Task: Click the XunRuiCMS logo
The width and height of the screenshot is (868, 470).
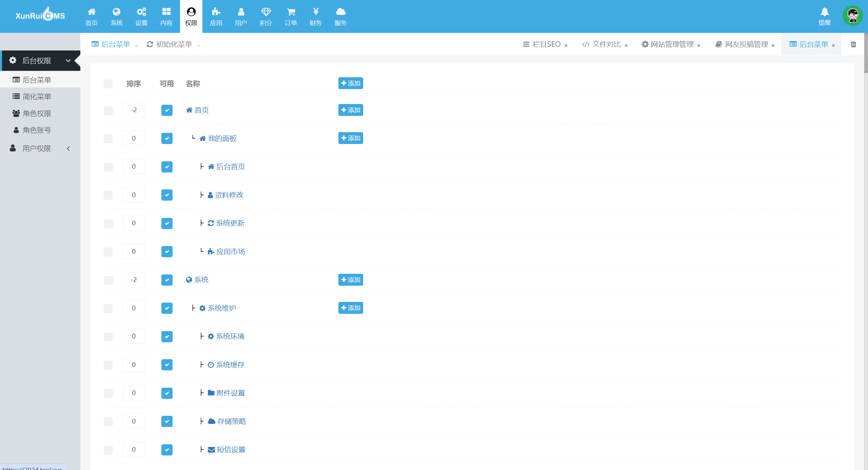Action: point(40,15)
